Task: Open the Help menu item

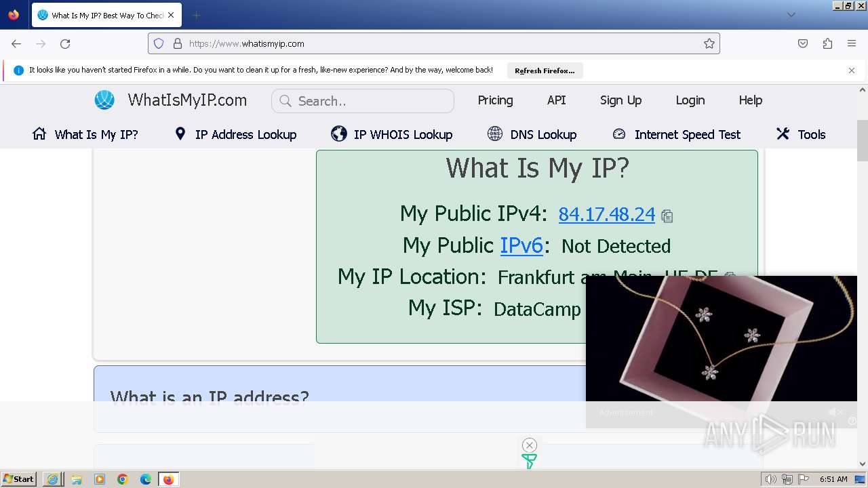Action: 751,100
